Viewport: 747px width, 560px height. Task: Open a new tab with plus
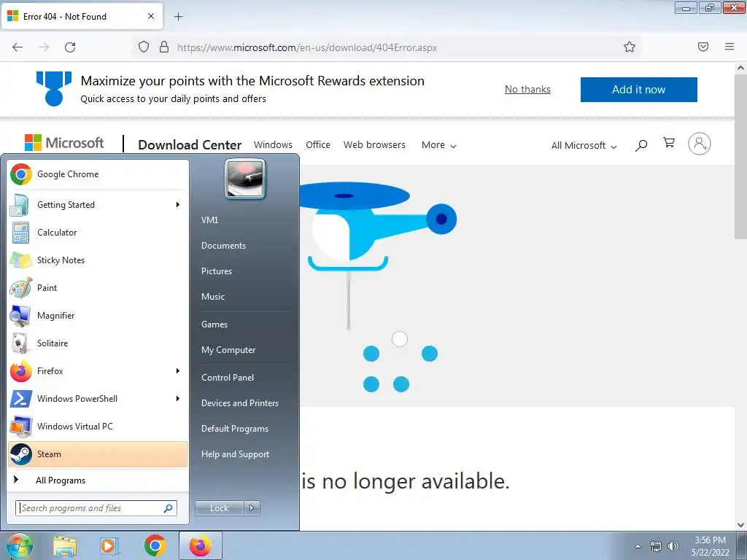pyautogui.click(x=178, y=17)
